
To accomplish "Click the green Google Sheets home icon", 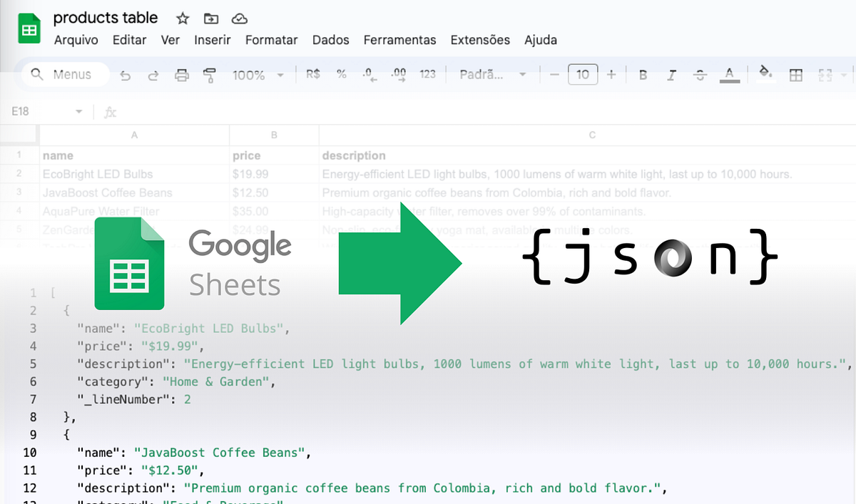I will tap(29, 29).
